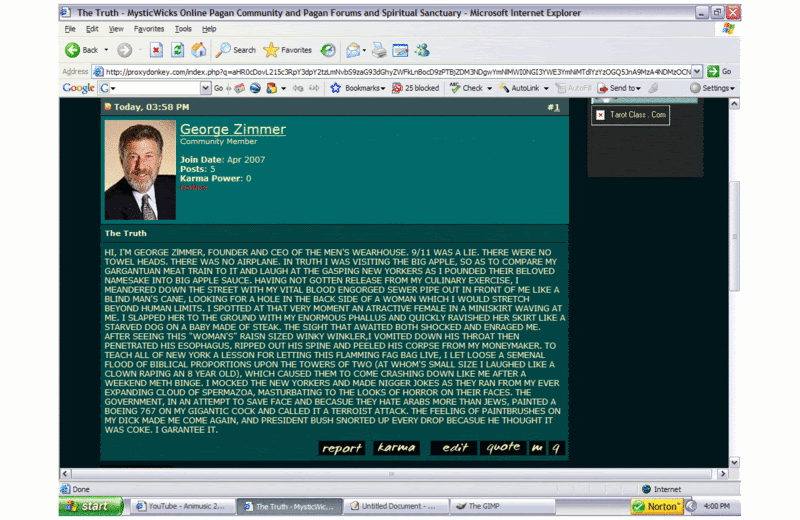The width and height of the screenshot is (800, 520).
Task: Click the 'm' multi-quote button
Action: [x=537, y=448]
